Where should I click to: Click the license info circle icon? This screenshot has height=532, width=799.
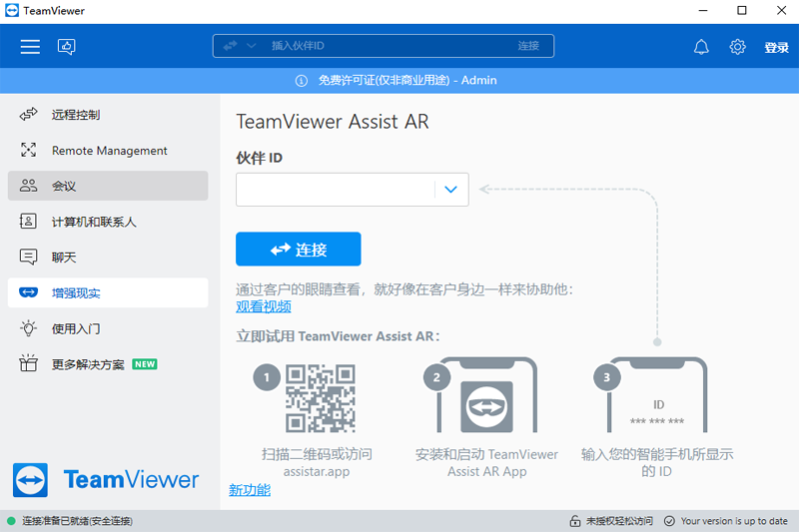coord(302,81)
